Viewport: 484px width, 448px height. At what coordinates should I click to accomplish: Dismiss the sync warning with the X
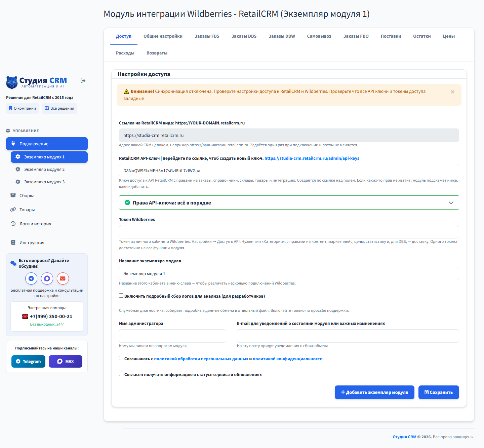(x=452, y=92)
